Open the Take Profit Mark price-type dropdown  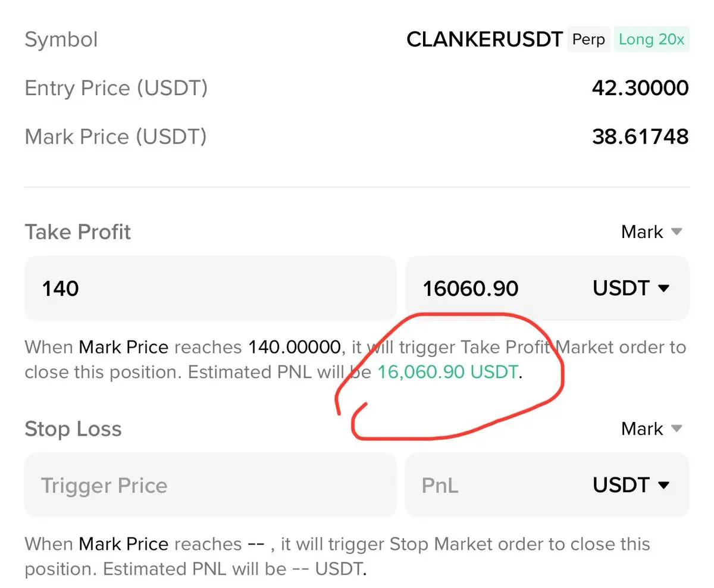652,232
